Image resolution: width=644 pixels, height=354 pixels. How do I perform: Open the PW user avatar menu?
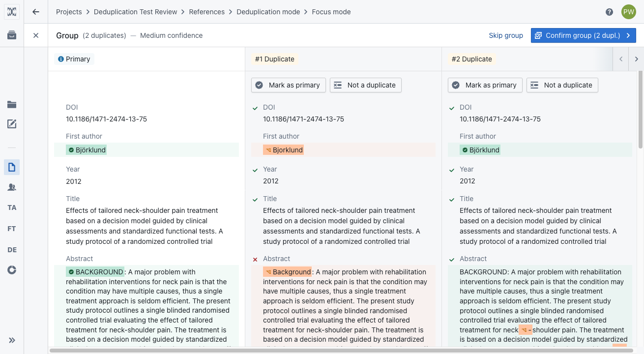pyautogui.click(x=629, y=12)
